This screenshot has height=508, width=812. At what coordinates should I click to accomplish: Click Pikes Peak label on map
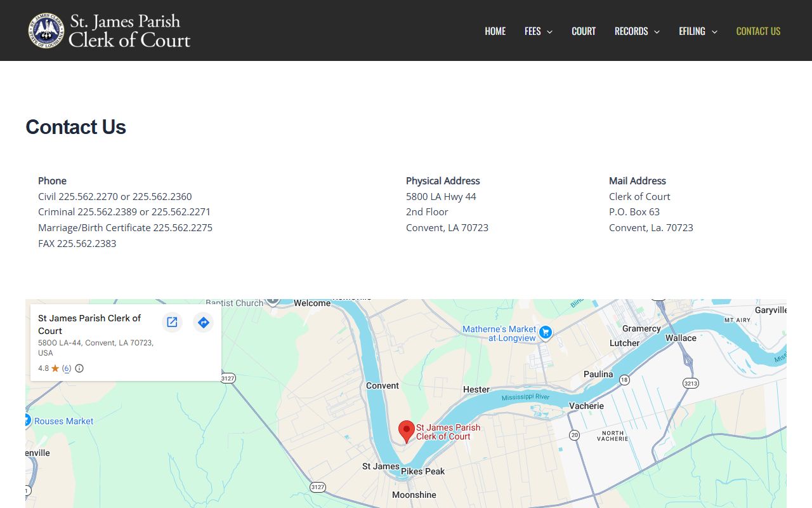click(x=423, y=471)
